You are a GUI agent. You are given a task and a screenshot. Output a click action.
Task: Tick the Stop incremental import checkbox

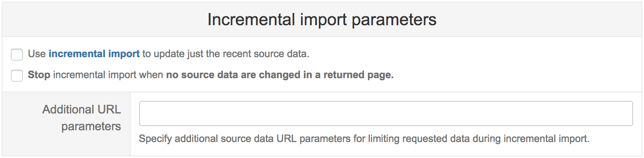coord(17,76)
